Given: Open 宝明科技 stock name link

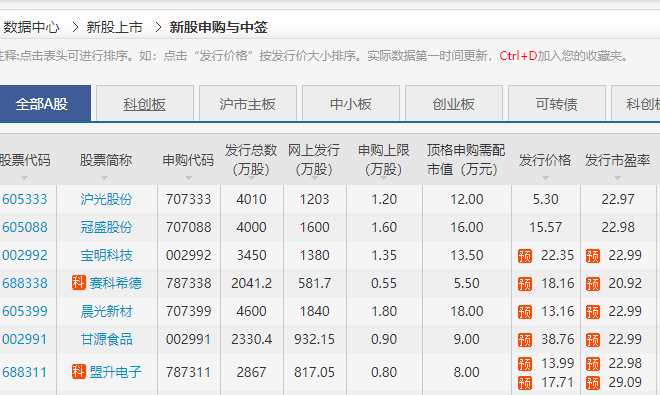Looking at the screenshot, I should click(x=106, y=255).
